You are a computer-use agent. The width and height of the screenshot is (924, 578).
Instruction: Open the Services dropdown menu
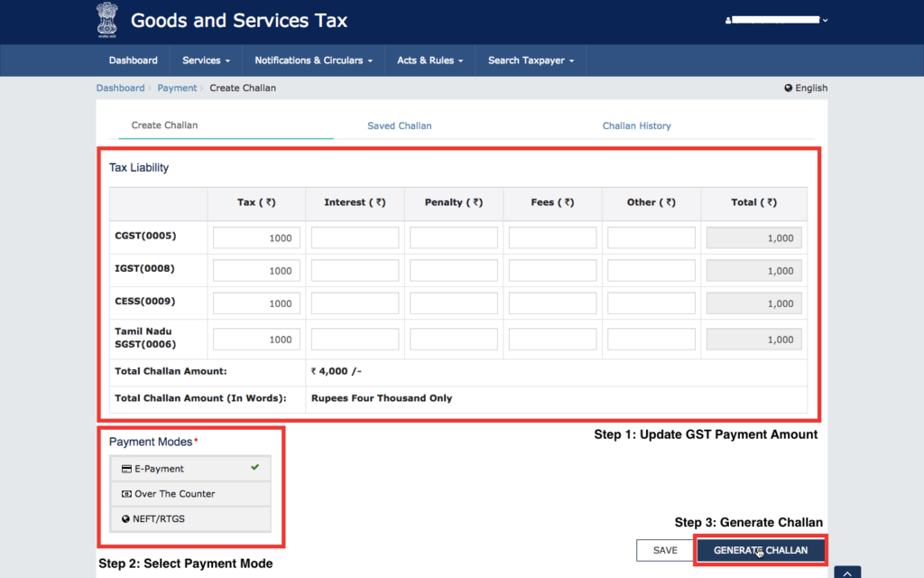[x=205, y=60]
